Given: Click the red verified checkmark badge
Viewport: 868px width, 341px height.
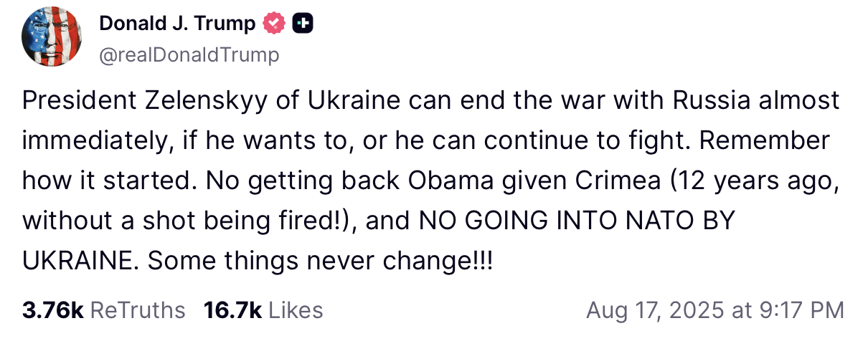Looking at the screenshot, I should (x=274, y=24).
